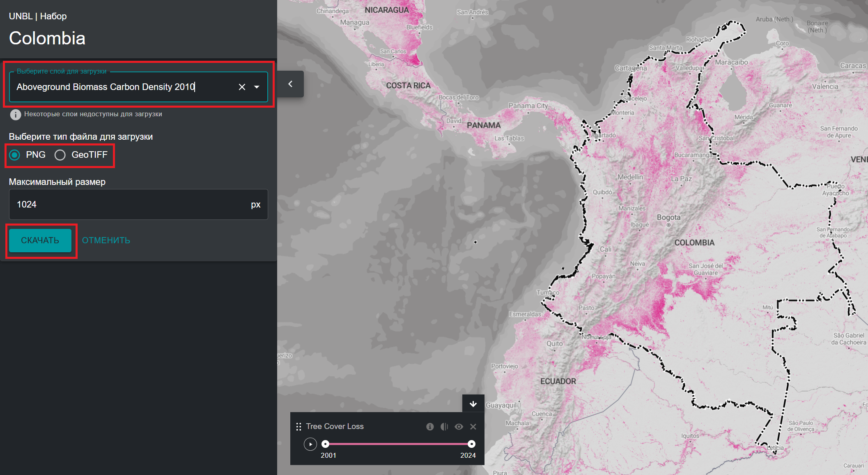The image size is (868, 475).
Task: Collapse the side panel with the chevron
Action: coord(290,84)
